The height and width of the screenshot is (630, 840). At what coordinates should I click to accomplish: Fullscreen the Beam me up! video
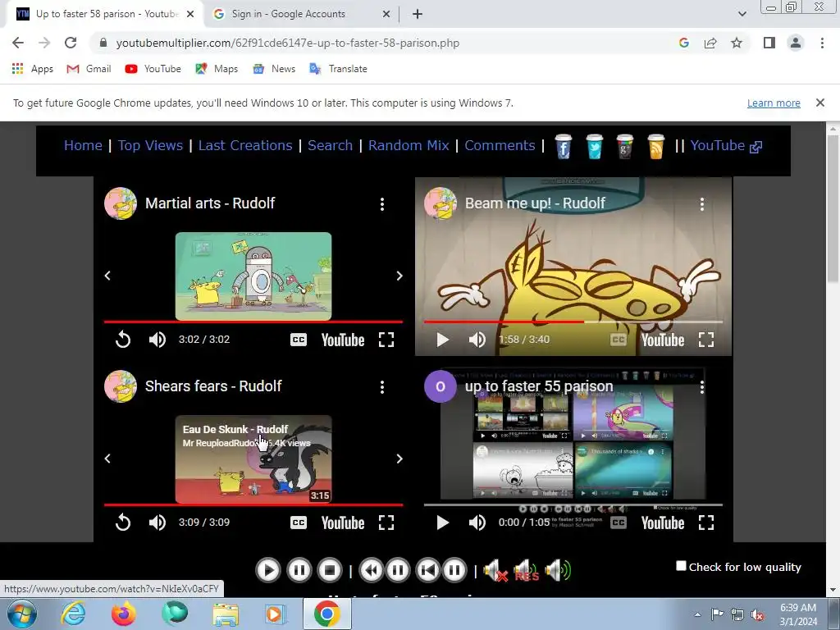click(x=706, y=340)
